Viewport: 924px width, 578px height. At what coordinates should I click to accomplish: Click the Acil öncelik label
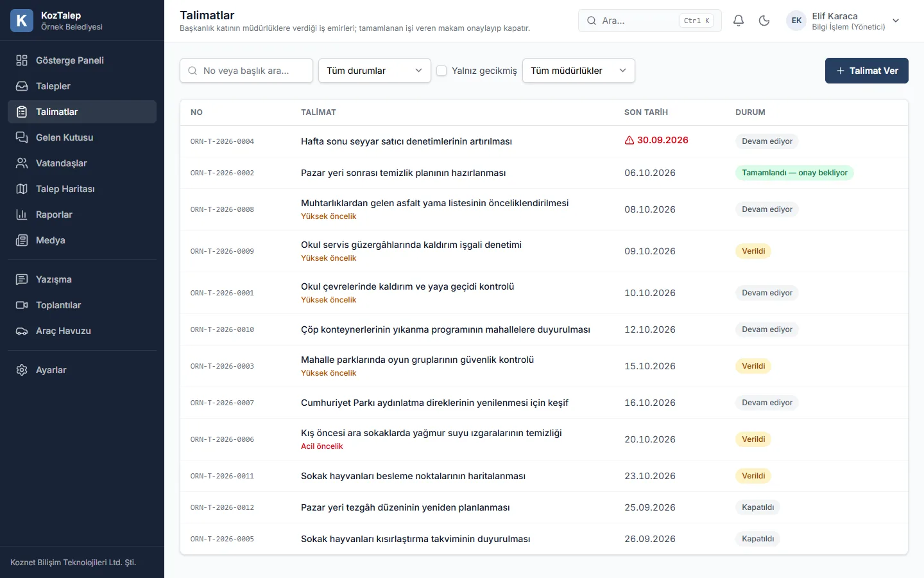coord(322,446)
